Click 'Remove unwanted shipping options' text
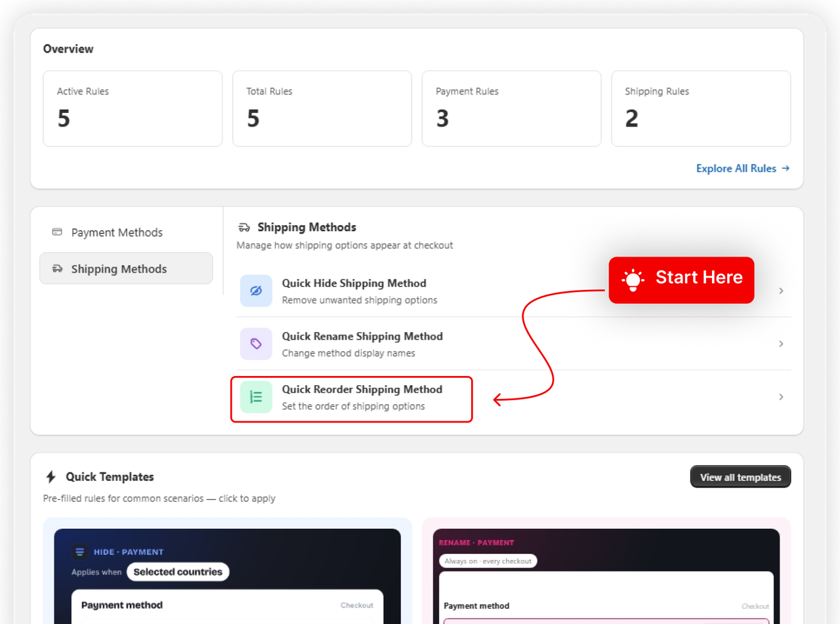Screen dimensions: 840x624 click(360, 300)
